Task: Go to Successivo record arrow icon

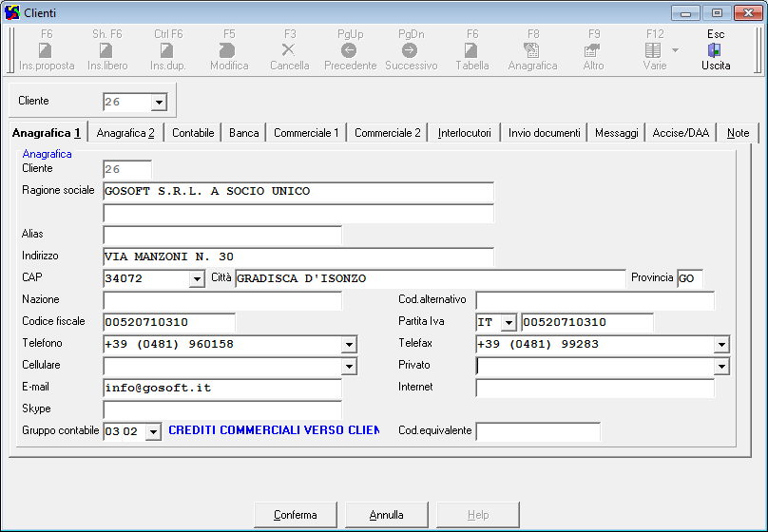Action: tap(410, 50)
